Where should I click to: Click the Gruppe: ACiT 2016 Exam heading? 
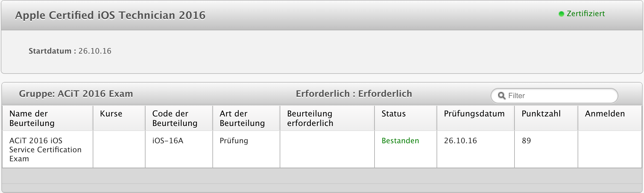tap(76, 94)
